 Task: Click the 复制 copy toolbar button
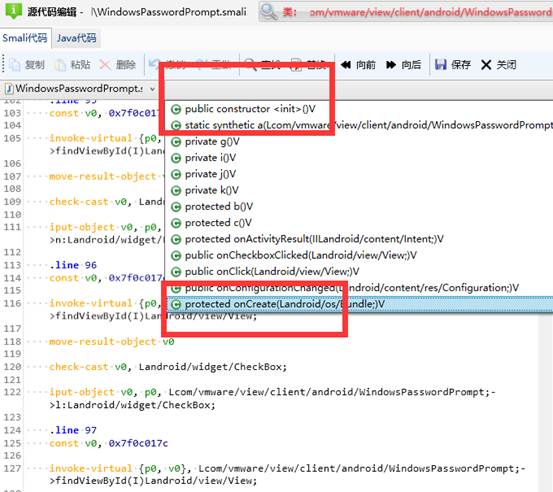tap(27, 65)
